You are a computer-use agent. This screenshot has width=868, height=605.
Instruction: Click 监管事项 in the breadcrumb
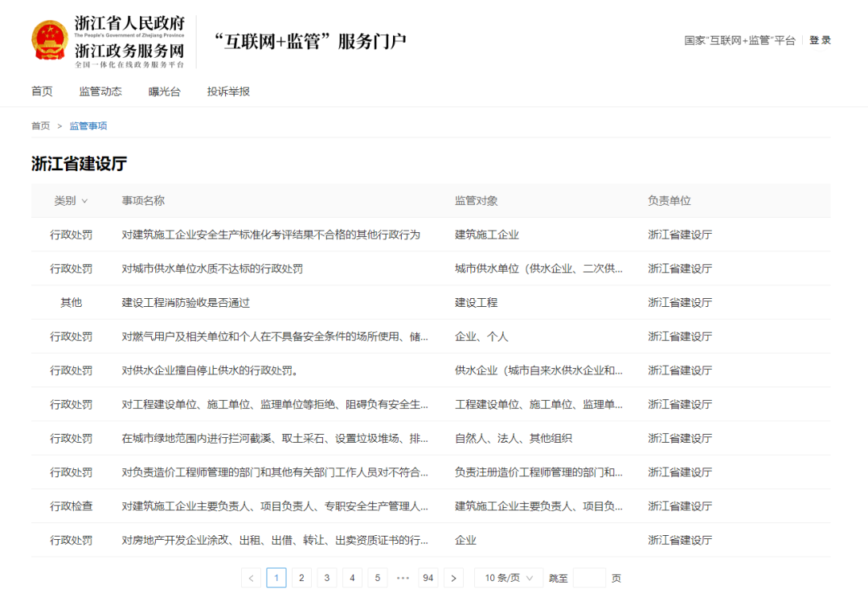coord(88,126)
